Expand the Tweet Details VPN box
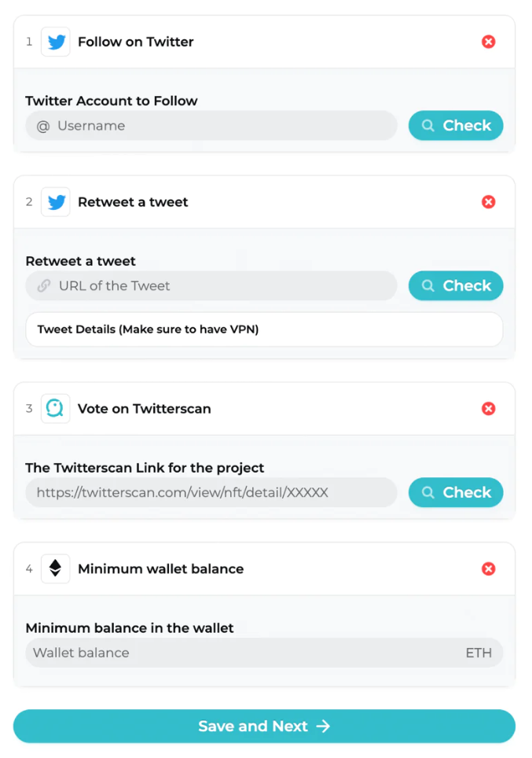 point(264,329)
